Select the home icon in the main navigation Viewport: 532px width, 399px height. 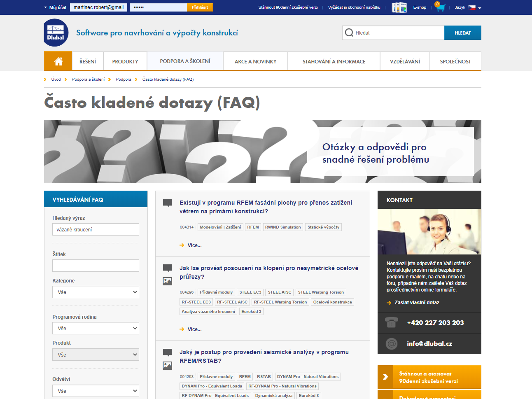point(58,61)
